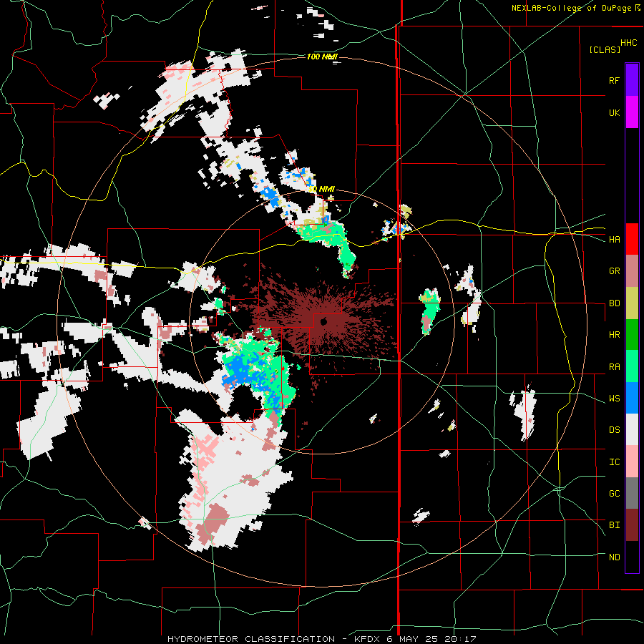Image resolution: width=644 pixels, height=644 pixels.
Task: Click the 50 NMI range ring label
Action: pyautogui.click(x=321, y=190)
